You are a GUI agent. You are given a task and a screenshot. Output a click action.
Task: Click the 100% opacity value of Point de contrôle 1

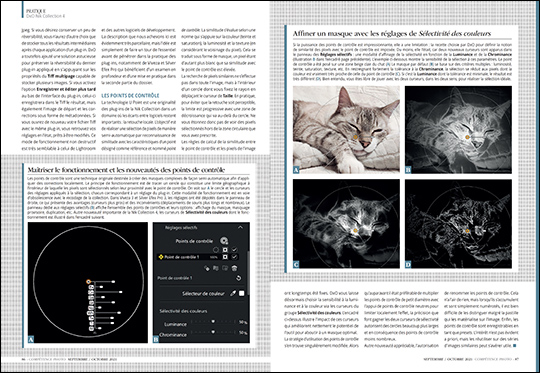pyautogui.click(x=214, y=257)
